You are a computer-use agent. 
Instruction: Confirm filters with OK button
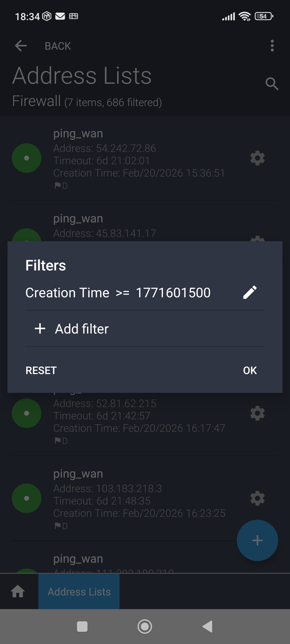(250, 370)
